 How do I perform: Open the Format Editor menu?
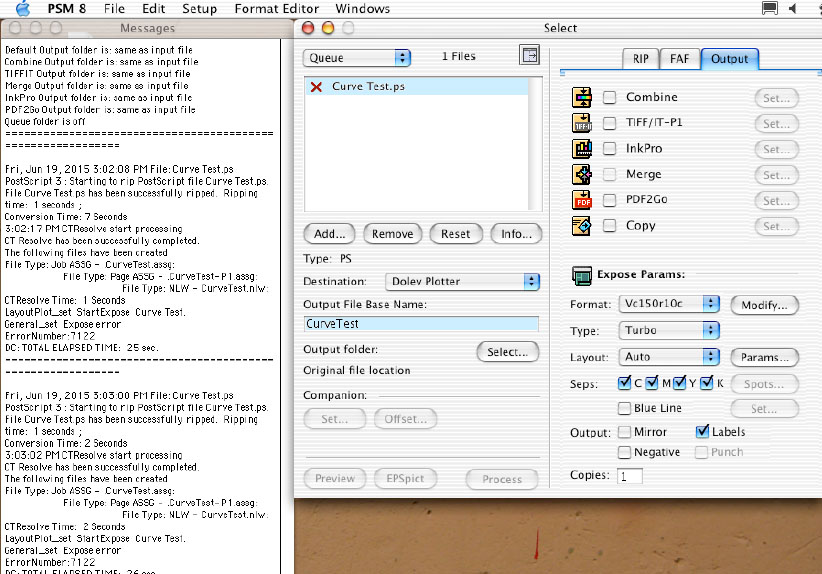277,8
